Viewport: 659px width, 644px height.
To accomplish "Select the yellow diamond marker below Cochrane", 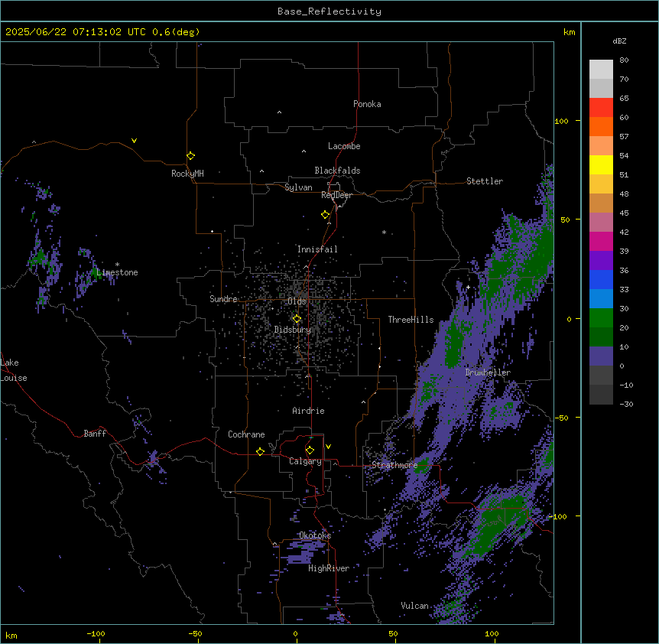I will pyautogui.click(x=260, y=451).
